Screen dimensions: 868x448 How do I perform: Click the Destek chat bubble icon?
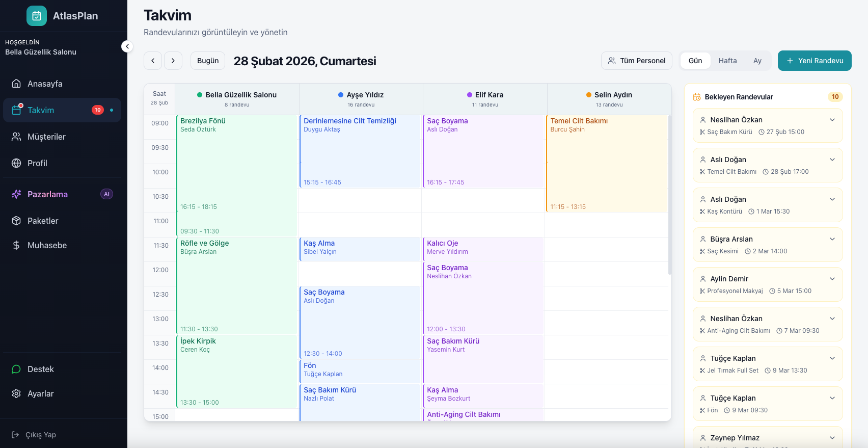click(16, 369)
